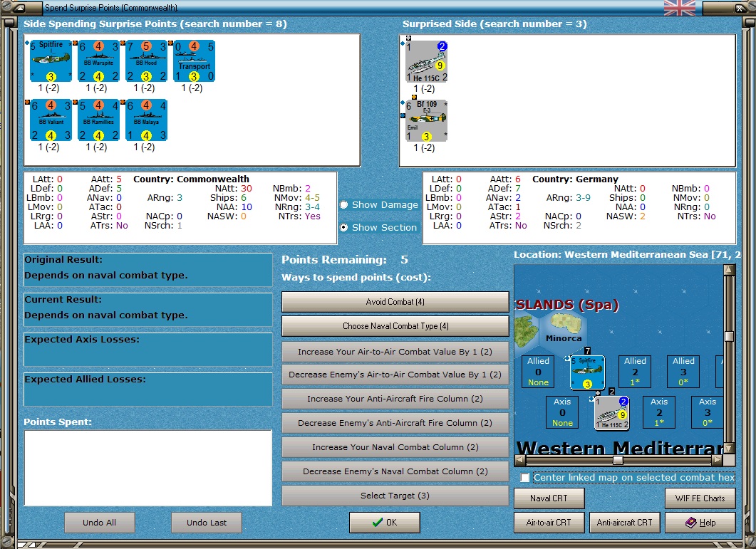Open the Anti-aircraft CRT chart

pos(625,523)
